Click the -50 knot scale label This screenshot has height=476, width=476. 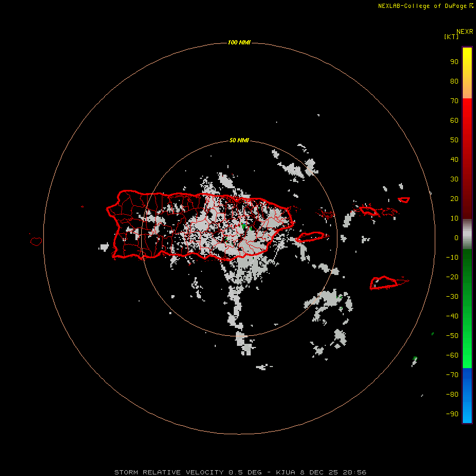(x=452, y=336)
